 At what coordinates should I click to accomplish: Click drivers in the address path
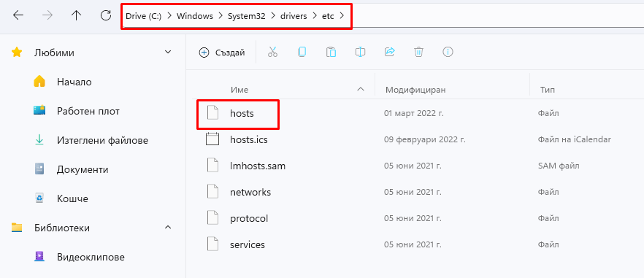[294, 16]
